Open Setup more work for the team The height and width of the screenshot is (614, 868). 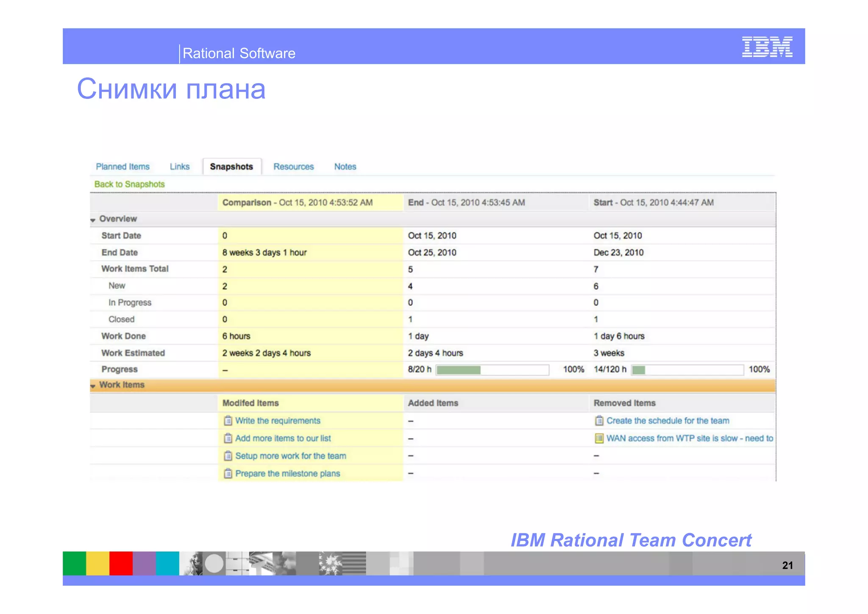tap(290, 456)
